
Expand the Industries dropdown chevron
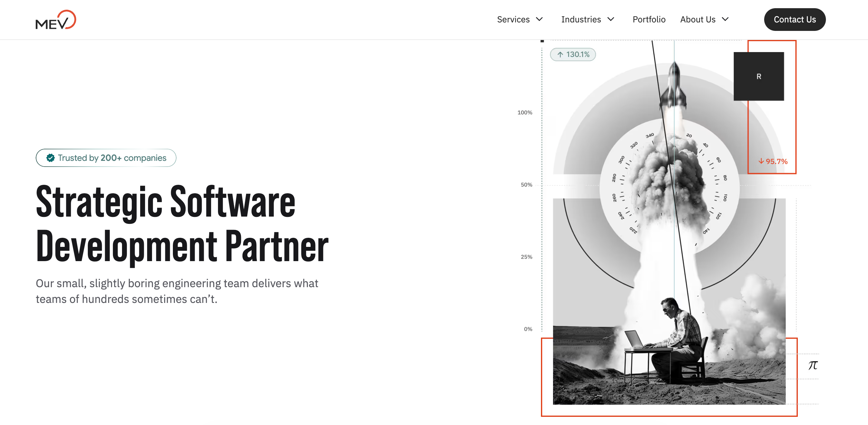611,19
